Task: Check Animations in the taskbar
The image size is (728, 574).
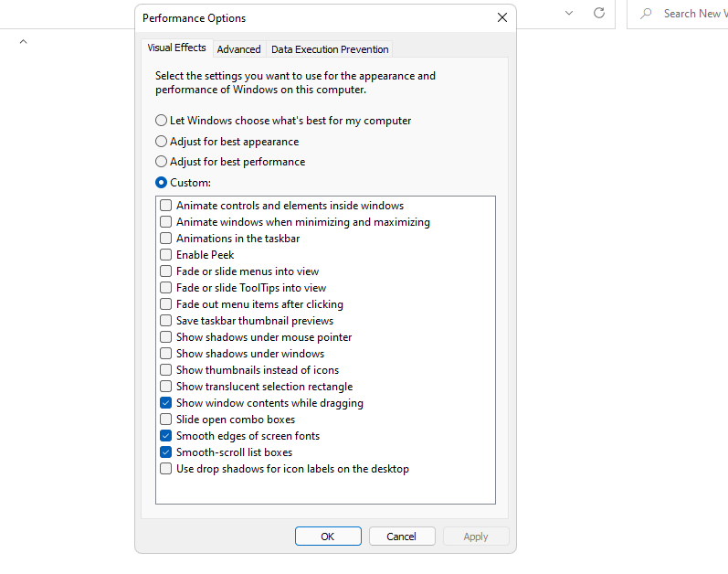Action: coord(165,239)
